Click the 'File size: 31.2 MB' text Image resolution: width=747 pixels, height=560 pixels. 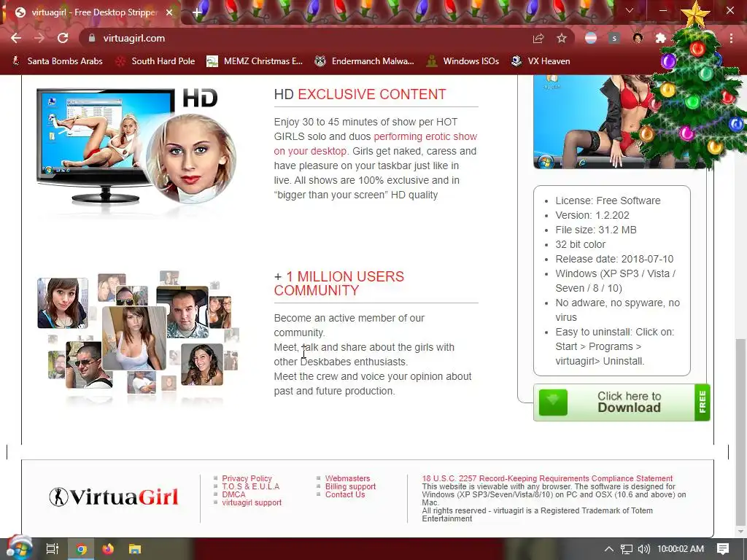coord(596,230)
